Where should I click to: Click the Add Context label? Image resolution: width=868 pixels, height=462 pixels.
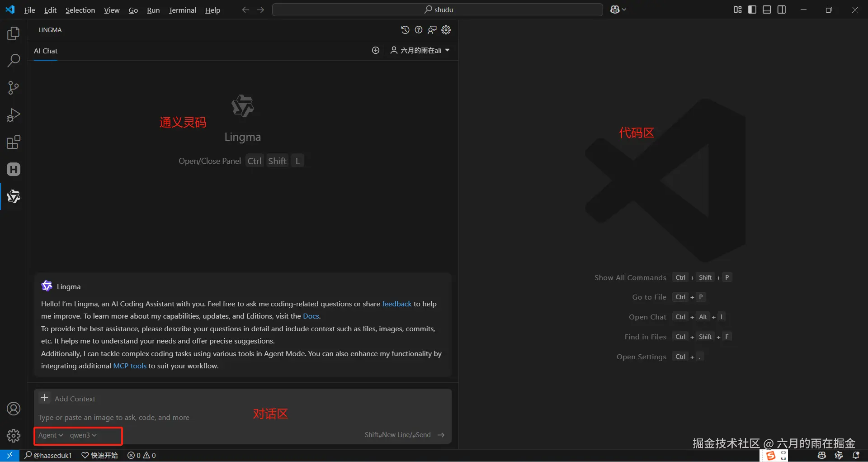(75, 399)
